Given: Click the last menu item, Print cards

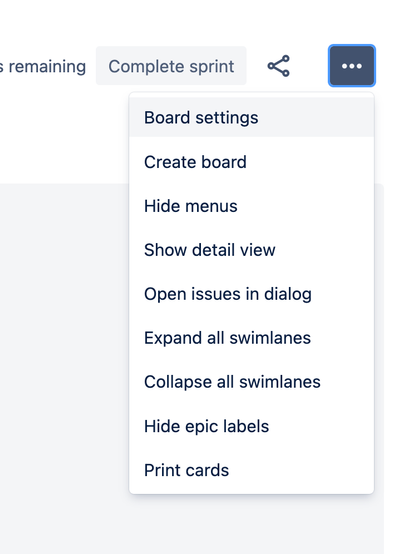Looking at the screenshot, I should 252,470.
